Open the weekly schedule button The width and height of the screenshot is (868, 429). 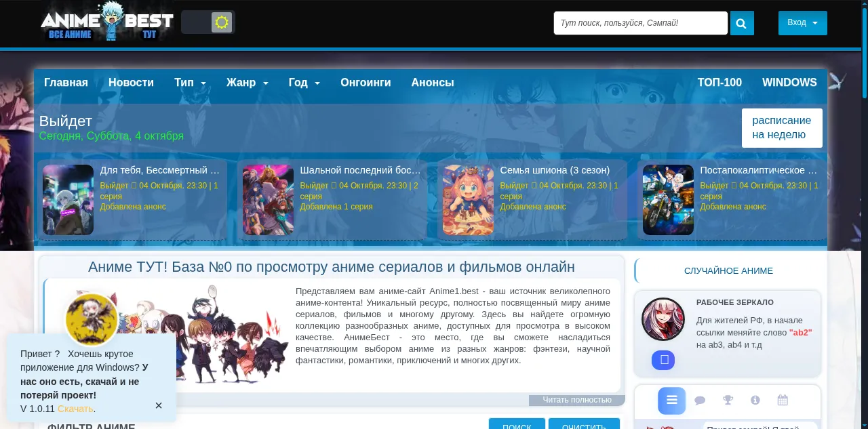coord(781,127)
